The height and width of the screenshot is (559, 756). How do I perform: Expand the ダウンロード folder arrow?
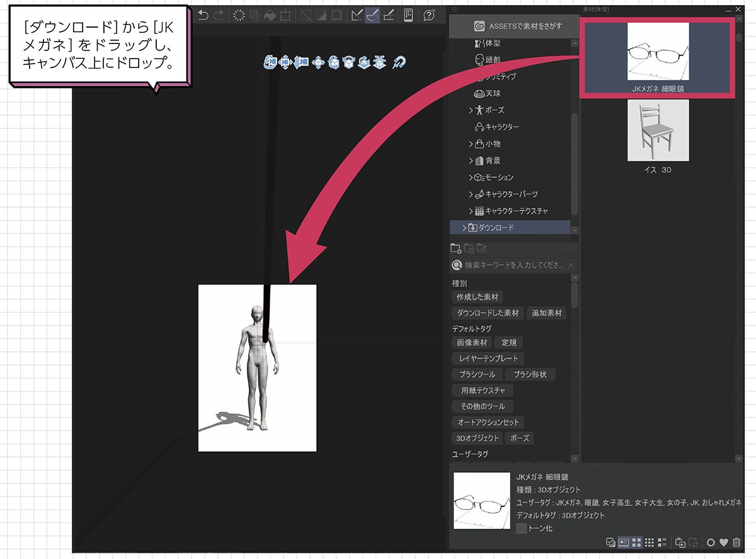click(464, 227)
